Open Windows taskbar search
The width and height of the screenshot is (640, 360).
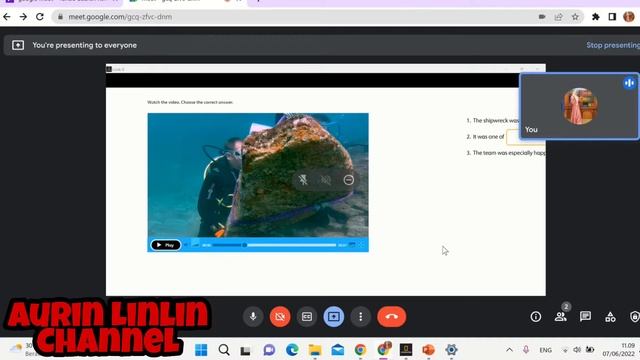pos(224,350)
